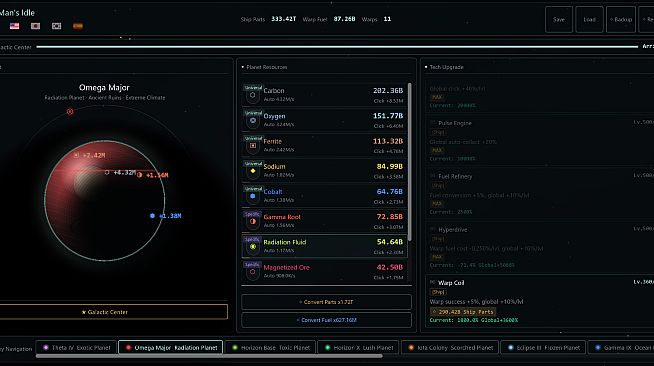The height and width of the screenshot is (366, 654).
Task: Click the Warp Coil upgrade title
Action: coord(451,283)
